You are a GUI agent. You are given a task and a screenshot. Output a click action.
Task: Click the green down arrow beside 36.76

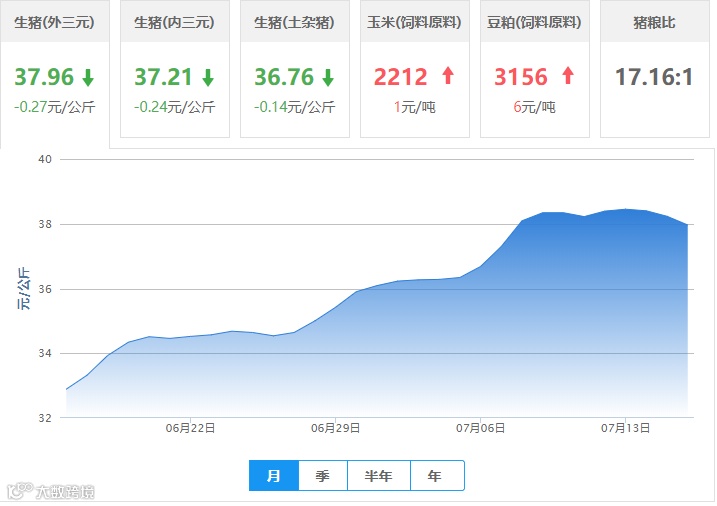(328, 77)
